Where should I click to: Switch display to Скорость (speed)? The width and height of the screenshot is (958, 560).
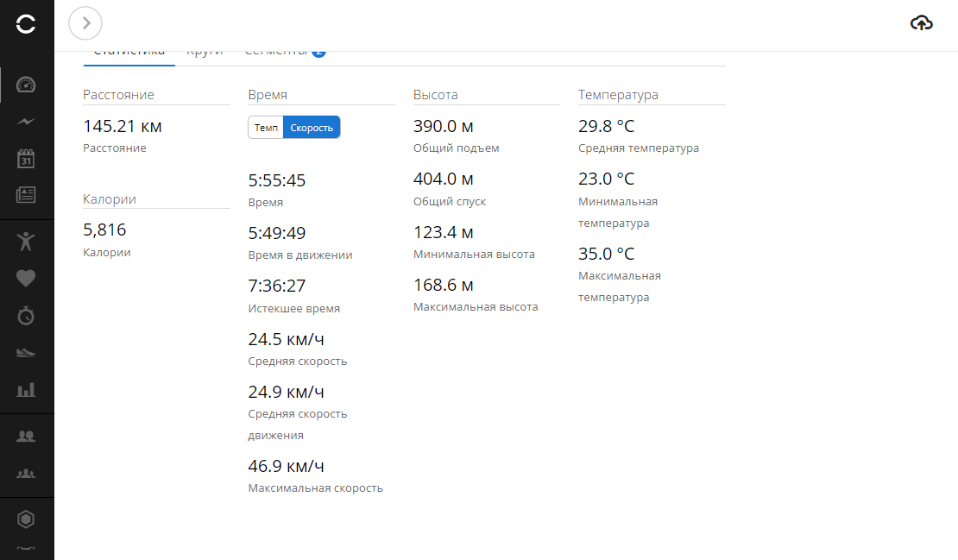point(312,128)
